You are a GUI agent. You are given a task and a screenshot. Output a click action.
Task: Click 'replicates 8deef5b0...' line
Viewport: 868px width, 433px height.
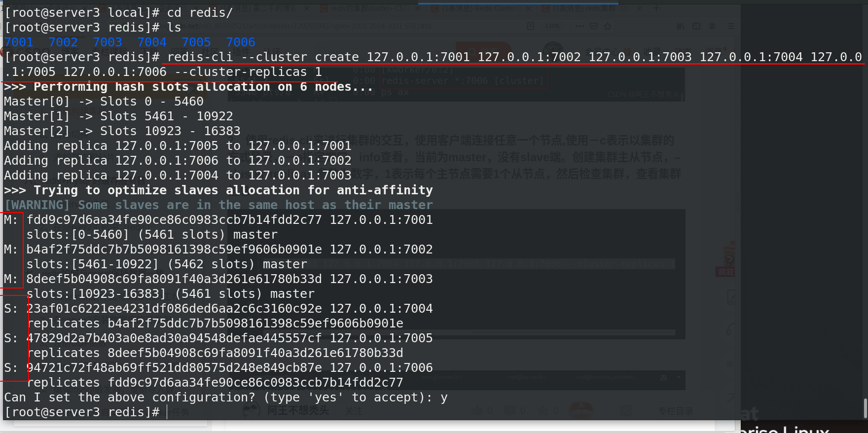click(215, 353)
